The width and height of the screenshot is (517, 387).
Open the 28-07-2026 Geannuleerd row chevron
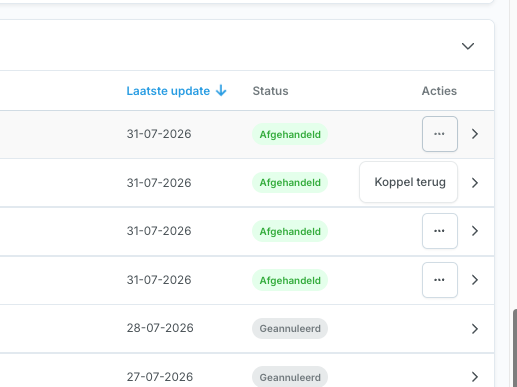475,329
